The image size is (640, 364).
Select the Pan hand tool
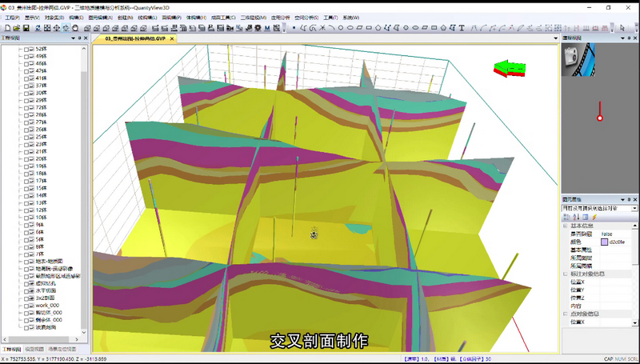(x=75, y=28)
